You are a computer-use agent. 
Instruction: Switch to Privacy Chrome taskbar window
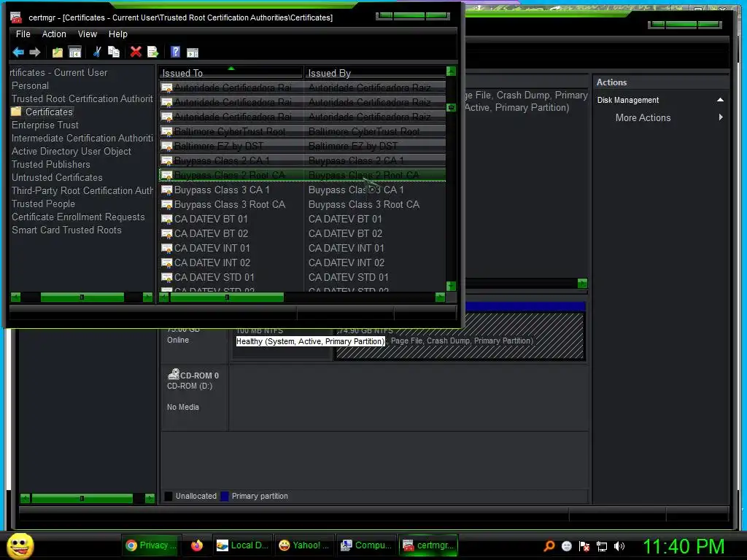[150, 545]
